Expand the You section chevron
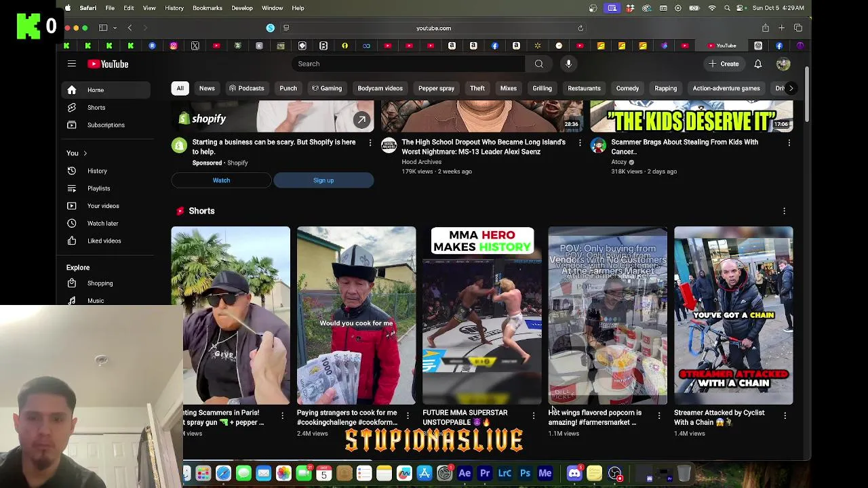This screenshot has height=488, width=868. 85,153
